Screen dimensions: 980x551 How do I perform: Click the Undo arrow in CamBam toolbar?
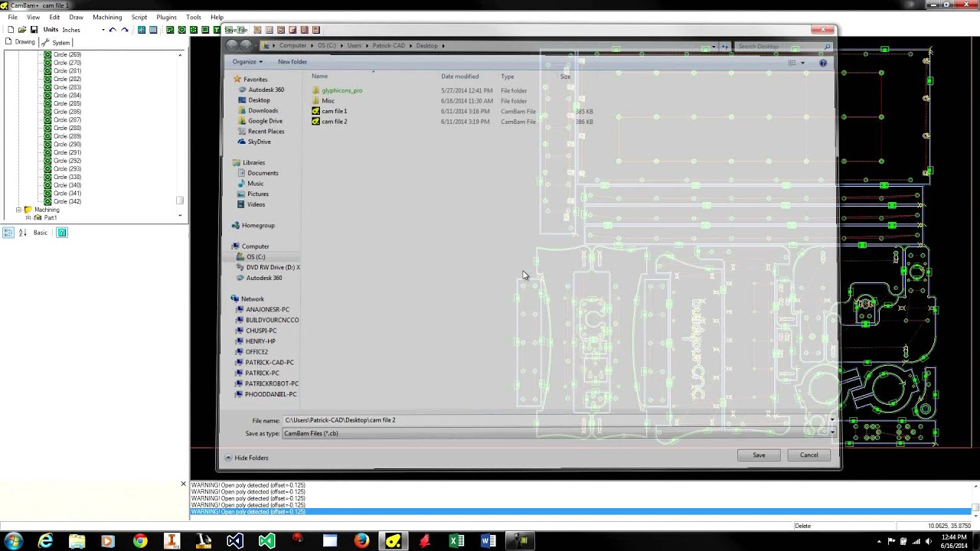click(x=113, y=30)
